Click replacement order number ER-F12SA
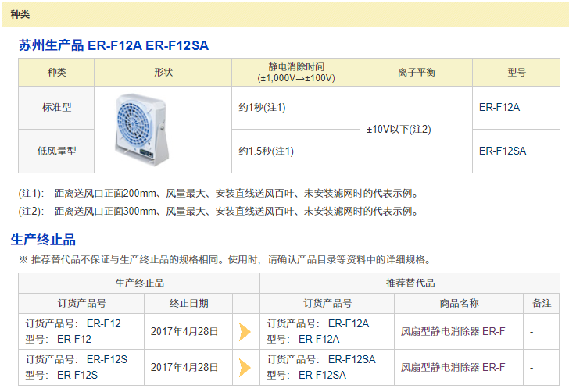569x392 pixels. (x=352, y=359)
